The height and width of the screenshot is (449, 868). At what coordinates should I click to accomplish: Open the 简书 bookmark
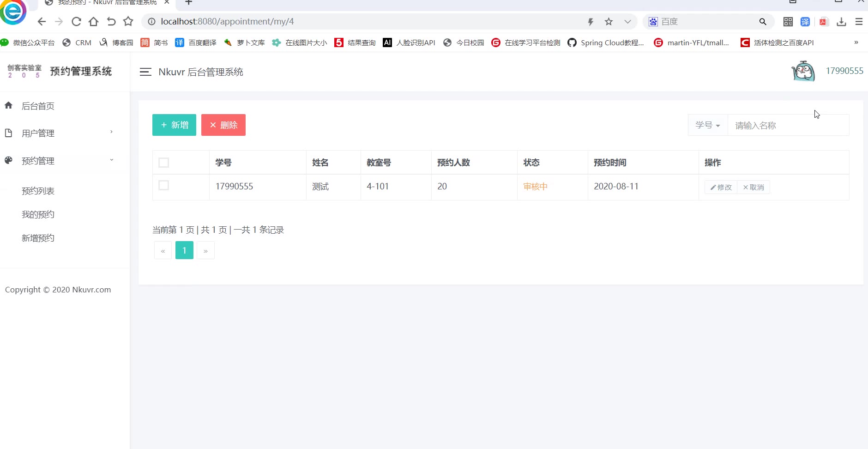[154, 42]
